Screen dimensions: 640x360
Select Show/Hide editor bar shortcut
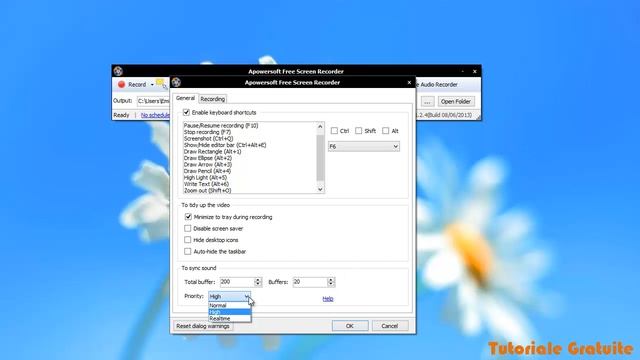click(x=225, y=145)
